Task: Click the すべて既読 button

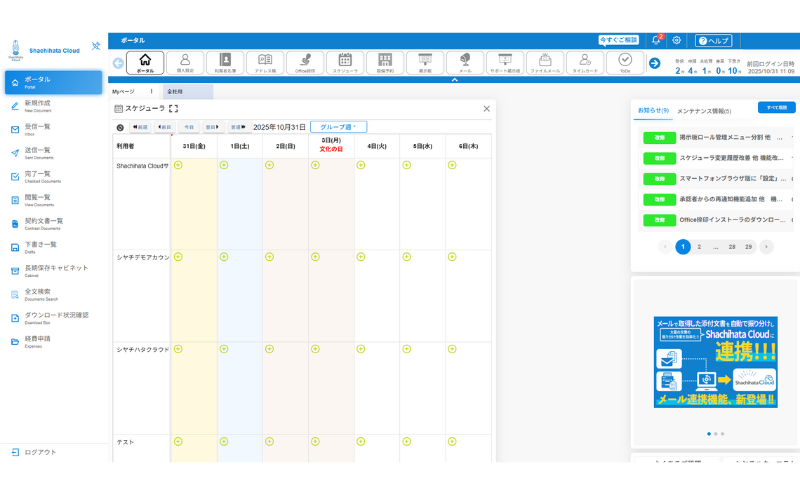Action: click(x=776, y=107)
